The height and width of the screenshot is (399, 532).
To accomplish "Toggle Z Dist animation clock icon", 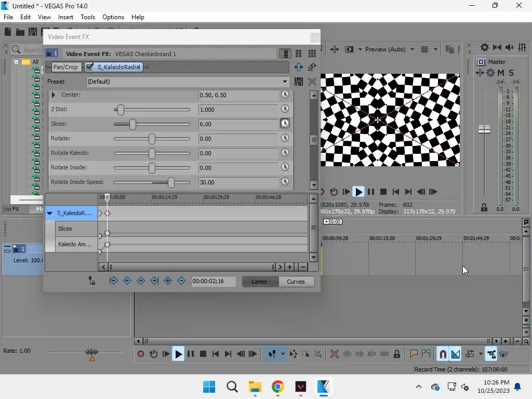I will (x=285, y=109).
